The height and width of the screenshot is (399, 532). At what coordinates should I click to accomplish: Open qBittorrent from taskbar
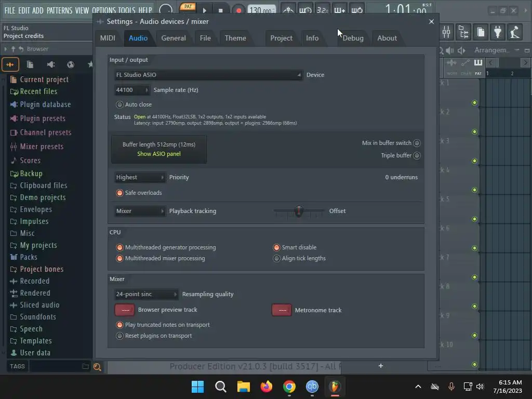[312, 387]
